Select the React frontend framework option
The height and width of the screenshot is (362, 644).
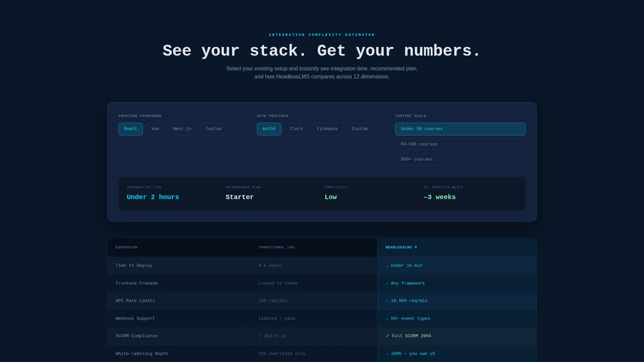(130, 129)
